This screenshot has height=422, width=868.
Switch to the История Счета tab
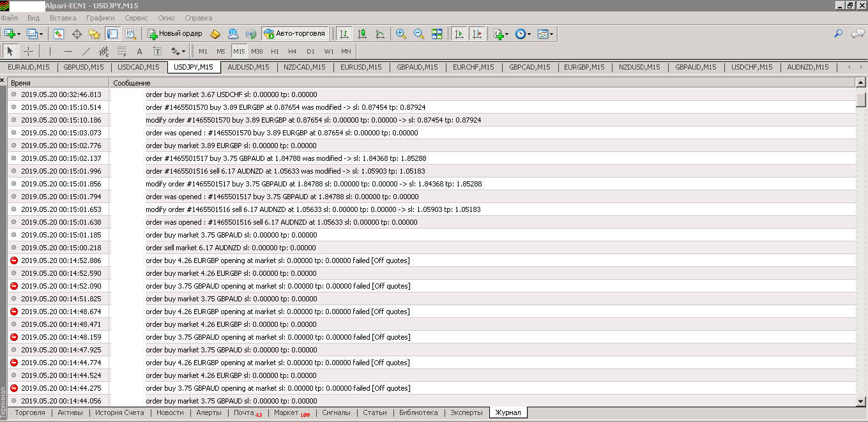coord(119,412)
